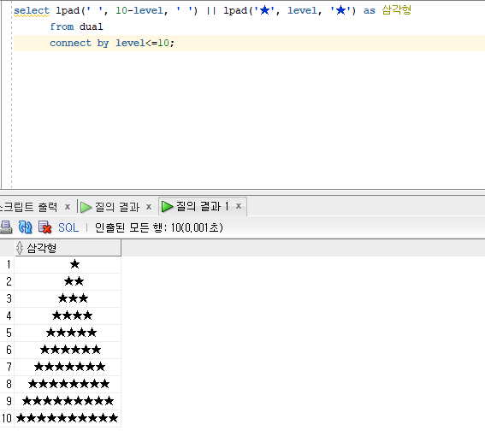Select row number 10 in results grid

7,419
